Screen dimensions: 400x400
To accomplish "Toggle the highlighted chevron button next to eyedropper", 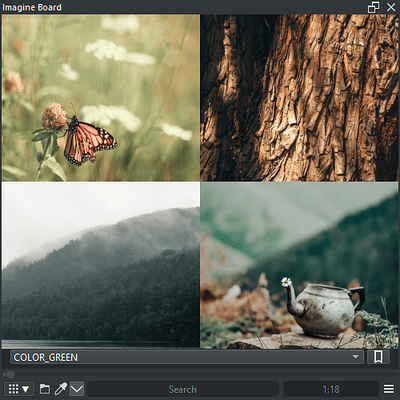I will [77, 389].
